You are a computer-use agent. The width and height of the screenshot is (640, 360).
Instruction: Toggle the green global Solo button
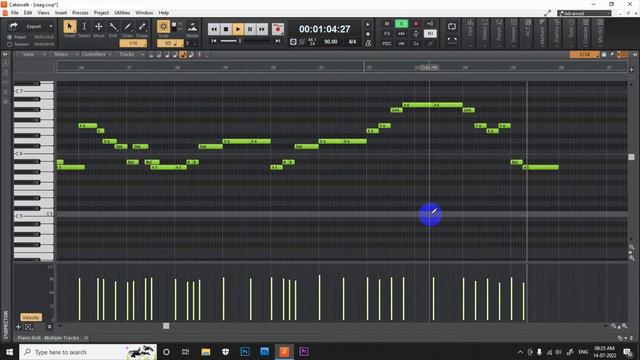402,24
